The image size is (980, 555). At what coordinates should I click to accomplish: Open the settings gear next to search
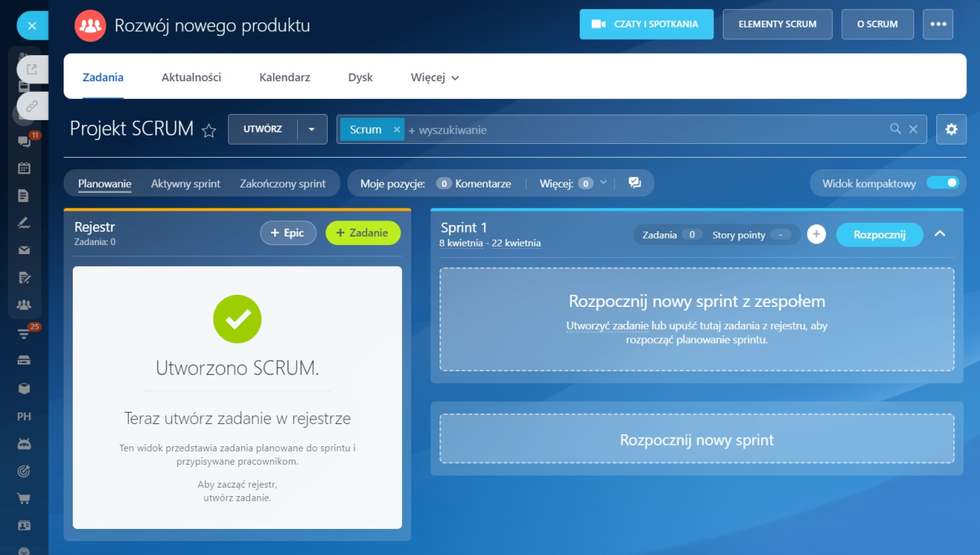(951, 129)
